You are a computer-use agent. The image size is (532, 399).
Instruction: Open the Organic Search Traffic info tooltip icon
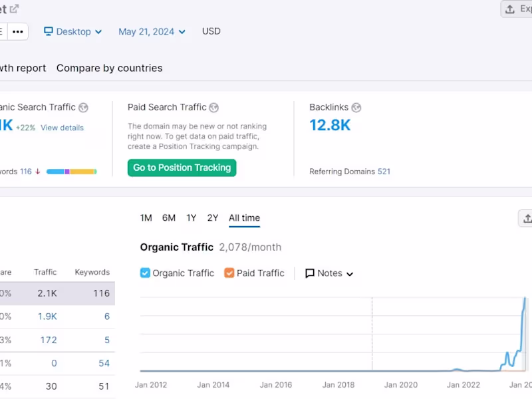83,107
